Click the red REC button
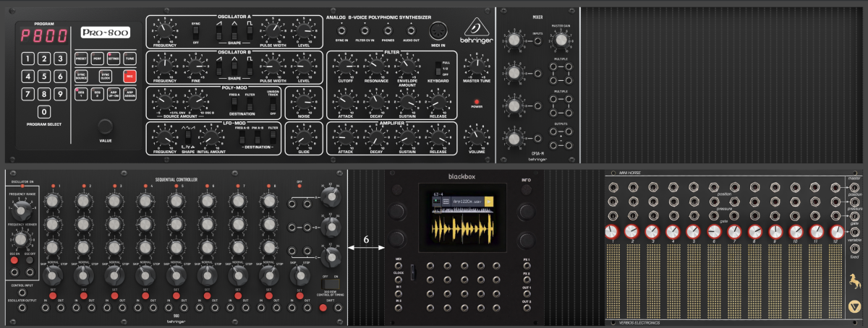The height and width of the screenshot is (328, 868). pos(129,76)
